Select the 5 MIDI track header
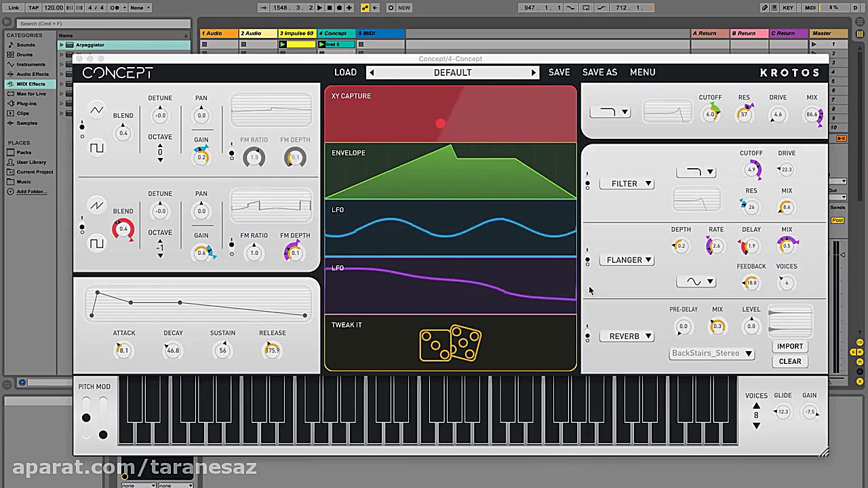This screenshot has width=868, height=488. coord(381,33)
